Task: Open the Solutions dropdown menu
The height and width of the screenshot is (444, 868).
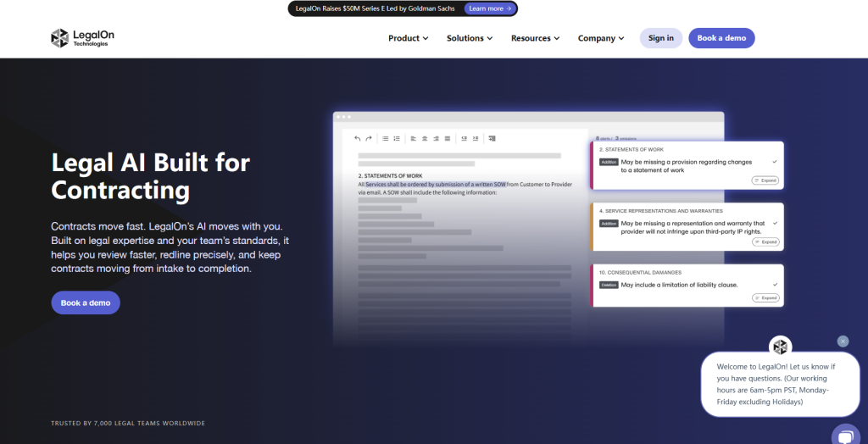Action: click(470, 38)
